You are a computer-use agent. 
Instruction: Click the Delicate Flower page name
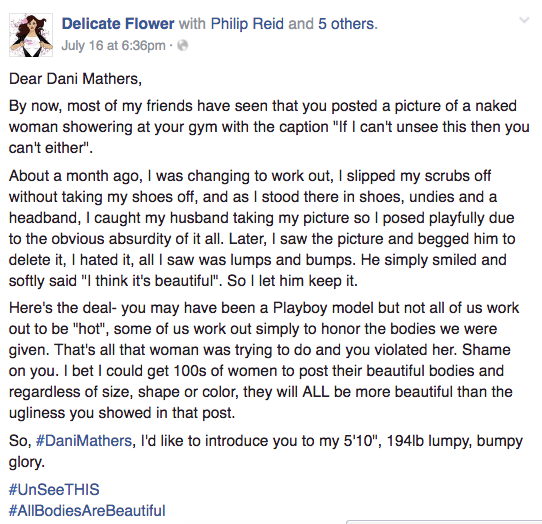pyautogui.click(x=118, y=24)
